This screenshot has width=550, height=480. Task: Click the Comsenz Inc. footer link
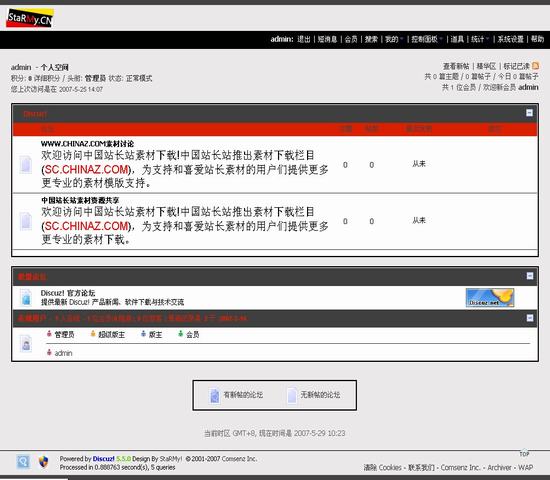(x=460, y=467)
